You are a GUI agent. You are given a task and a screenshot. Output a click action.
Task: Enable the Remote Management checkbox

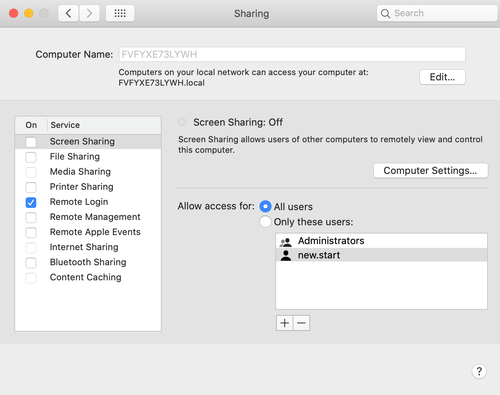click(31, 217)
